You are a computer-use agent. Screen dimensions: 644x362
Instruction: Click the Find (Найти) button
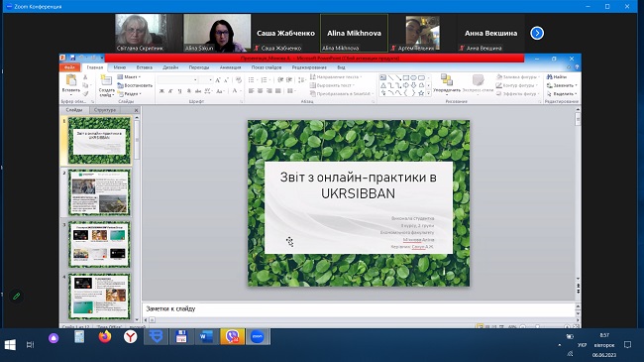557,77
